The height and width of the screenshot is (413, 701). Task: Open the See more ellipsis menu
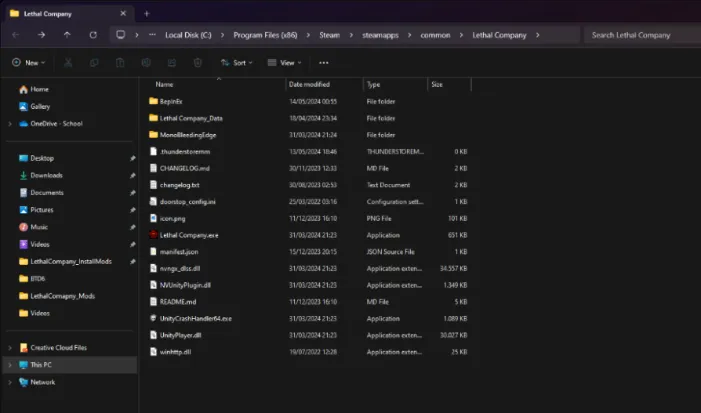[324, 63]
